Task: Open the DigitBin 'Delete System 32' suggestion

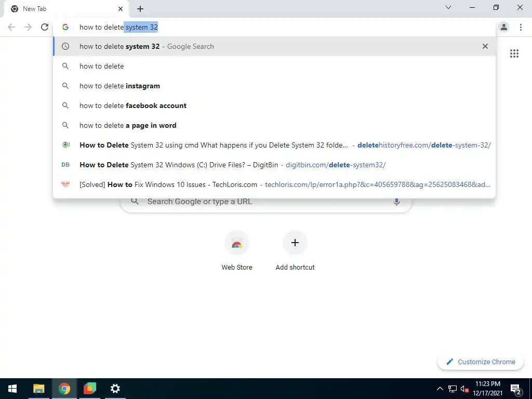Action: tap(274, 165)
